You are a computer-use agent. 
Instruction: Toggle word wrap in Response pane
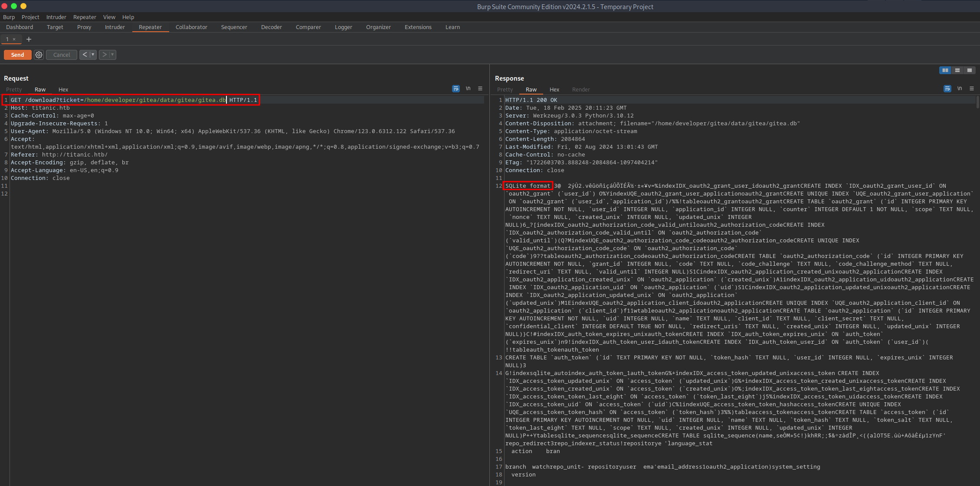pos(947,88)
